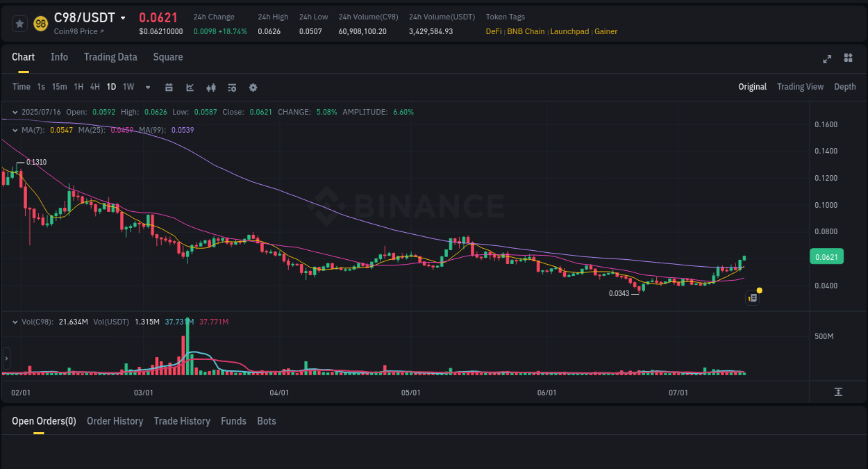Collapse the OHLC info row chevron

pos(15,111)
